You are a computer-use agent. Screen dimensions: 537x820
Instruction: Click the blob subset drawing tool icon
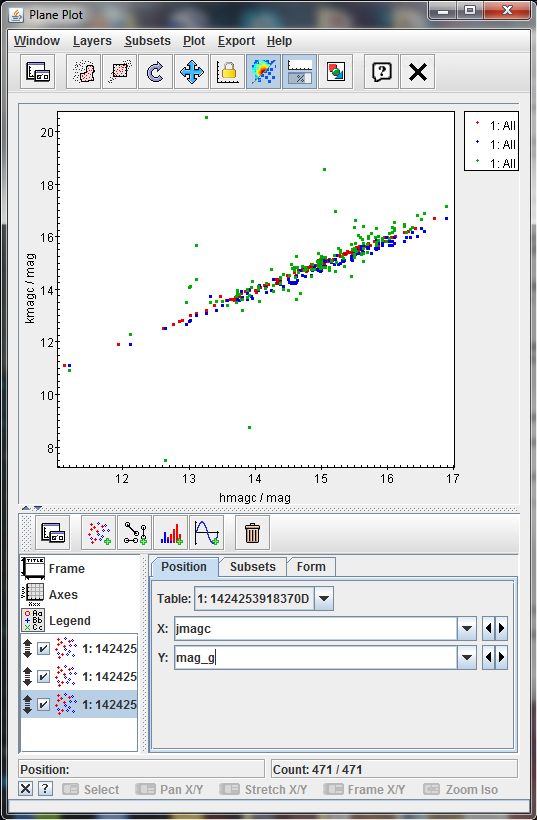pyautogui.click(x=84, y=72)
